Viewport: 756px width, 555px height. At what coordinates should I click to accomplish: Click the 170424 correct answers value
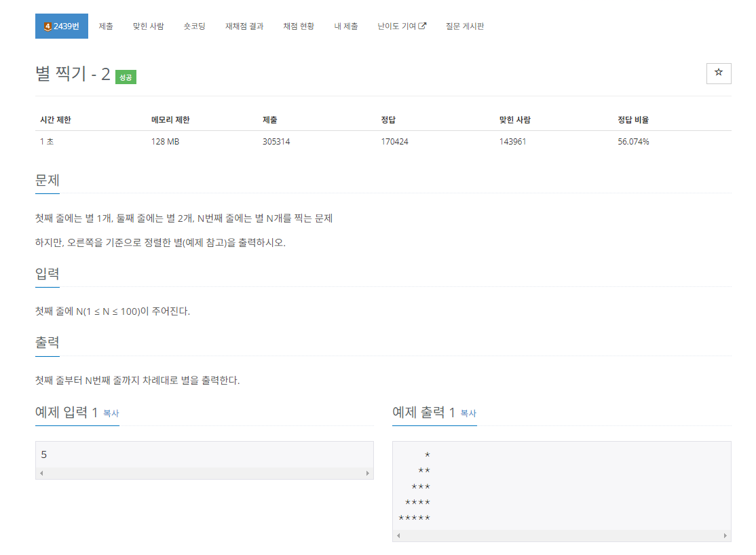394,141
